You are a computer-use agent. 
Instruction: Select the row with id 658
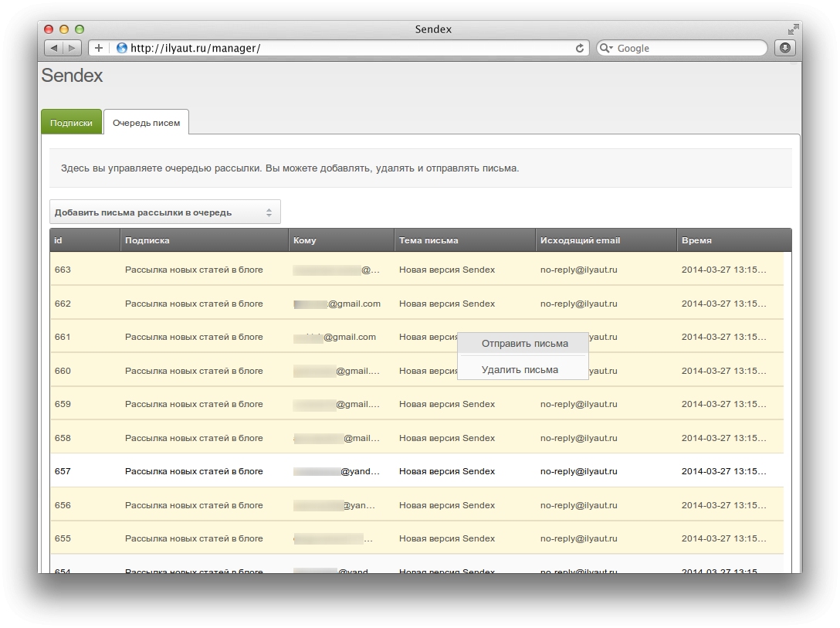coord(417,438)
